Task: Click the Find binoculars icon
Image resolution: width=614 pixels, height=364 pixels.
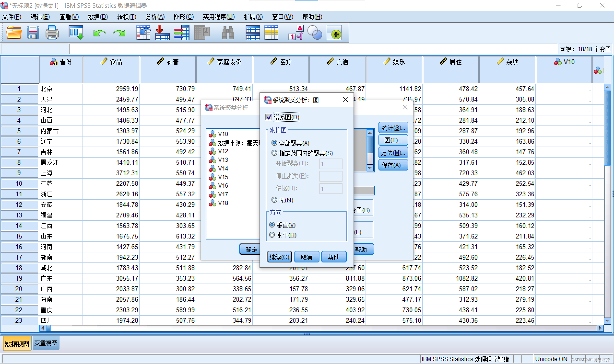Action: 227,33
